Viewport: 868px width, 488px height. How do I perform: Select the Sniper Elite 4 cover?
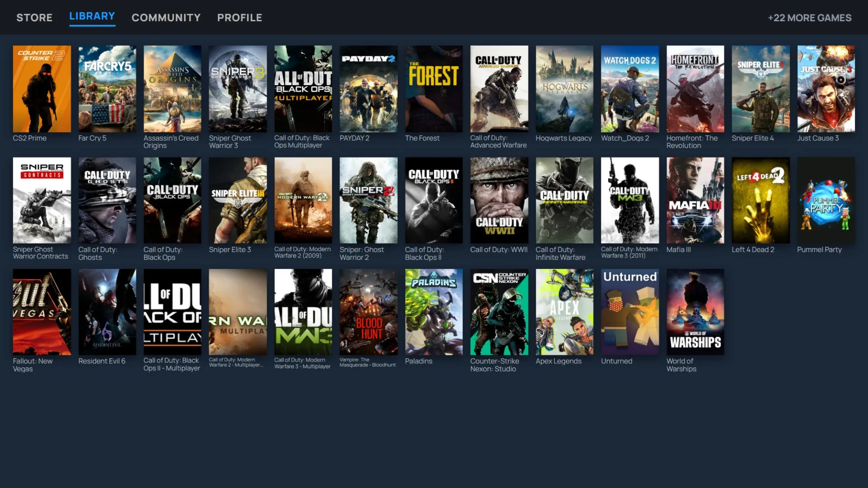(761, 89)
